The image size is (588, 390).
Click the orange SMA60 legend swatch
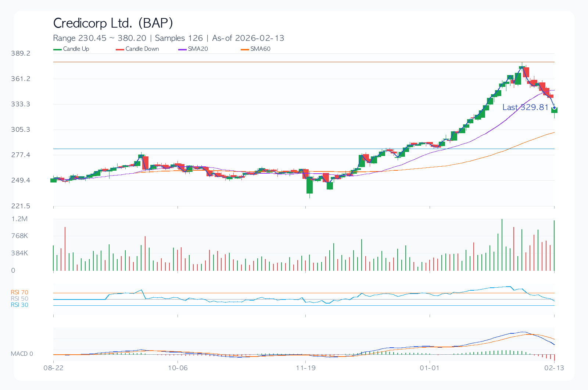point(245,49)
